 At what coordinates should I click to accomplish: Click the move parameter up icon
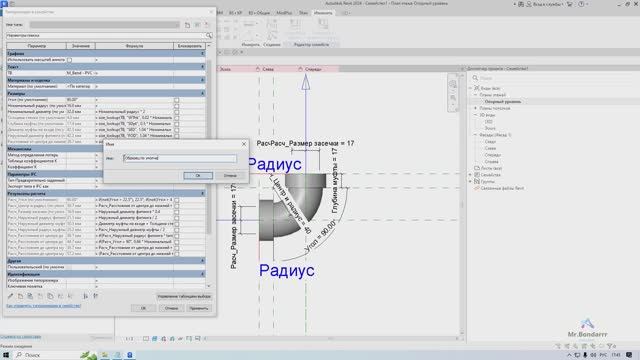(60, 296)
